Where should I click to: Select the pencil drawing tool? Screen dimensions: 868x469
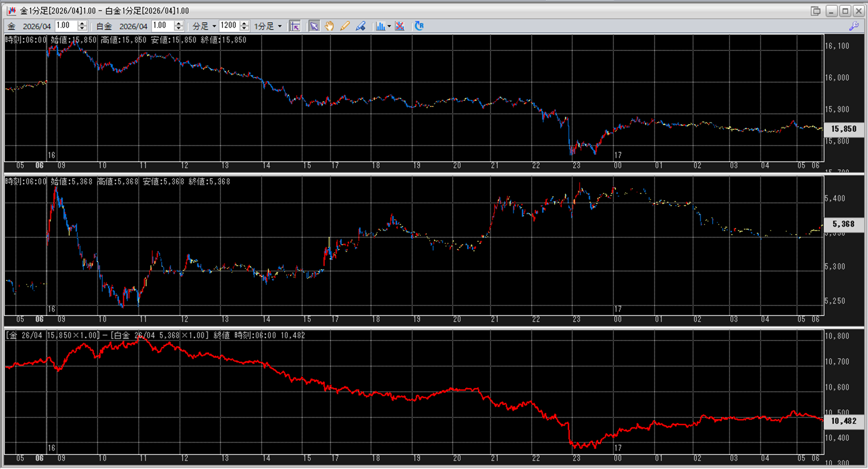click(344, 26)
